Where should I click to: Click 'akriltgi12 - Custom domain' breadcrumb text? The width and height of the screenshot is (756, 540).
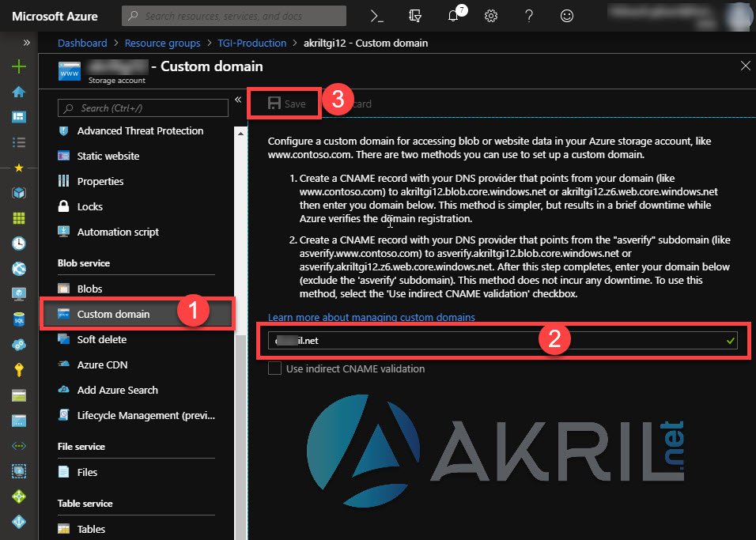coord(365,43)
